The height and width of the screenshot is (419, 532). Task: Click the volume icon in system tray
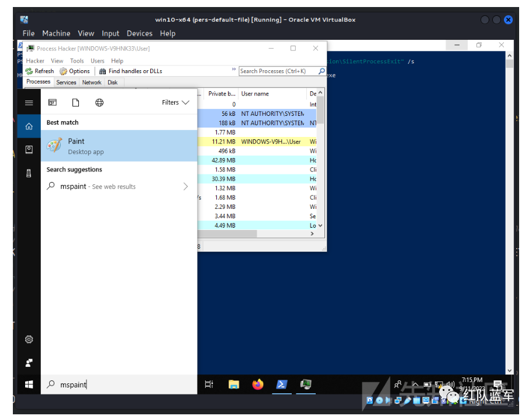point(450,384)
